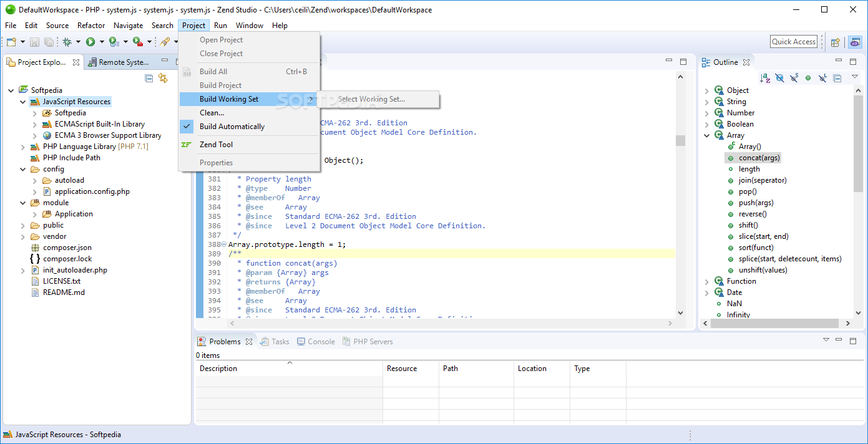868x444 pixels.
Task: Open the Run dropdown arrow
Action: (x=102, y=42)
